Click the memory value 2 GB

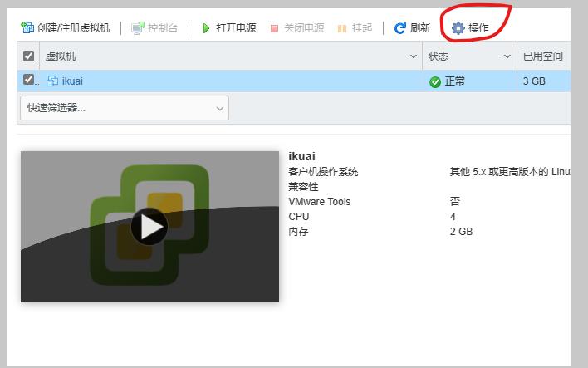[461, 232]
